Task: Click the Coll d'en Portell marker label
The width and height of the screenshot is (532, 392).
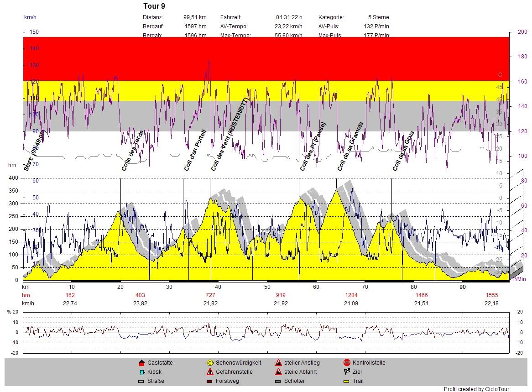Action: click(x=195, y=150)
